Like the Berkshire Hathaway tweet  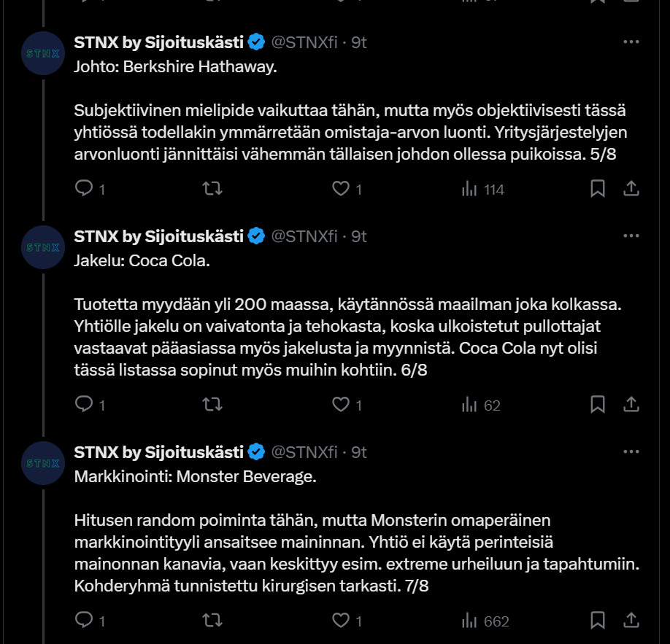pyautogui.click(x=341, y=189)
